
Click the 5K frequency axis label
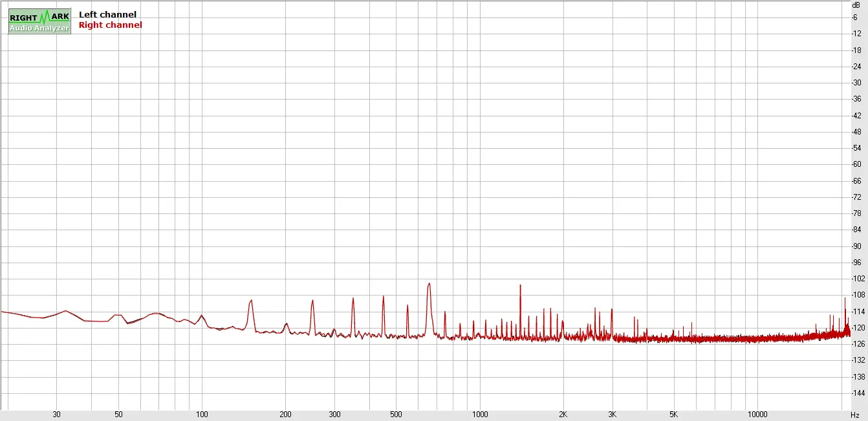click(x=673, y=415)
